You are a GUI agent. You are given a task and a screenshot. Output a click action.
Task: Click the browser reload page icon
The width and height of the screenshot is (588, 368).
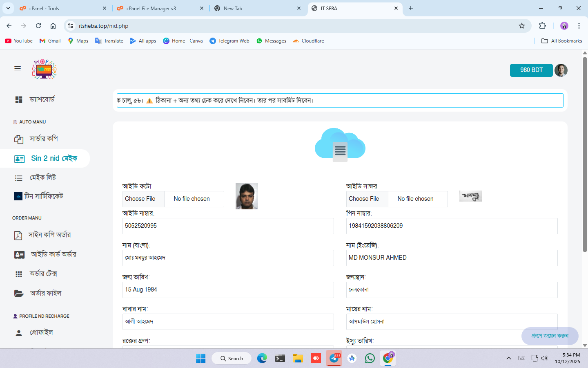[38, 26]
